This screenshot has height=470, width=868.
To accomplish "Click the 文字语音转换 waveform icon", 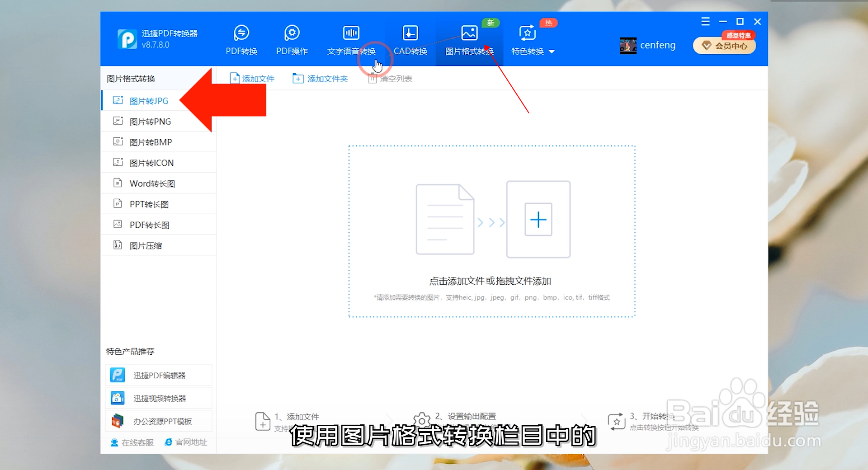I will pos(351,33).
